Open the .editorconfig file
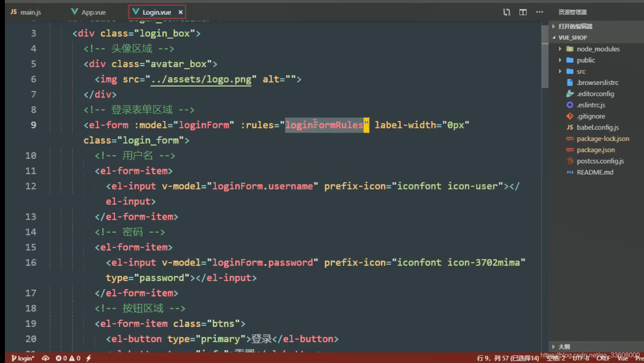644x363 pixels. (x=595, y=94)
